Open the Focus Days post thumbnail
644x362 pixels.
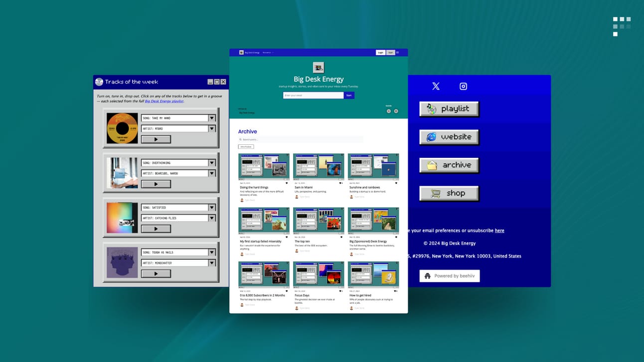(319, 275)
